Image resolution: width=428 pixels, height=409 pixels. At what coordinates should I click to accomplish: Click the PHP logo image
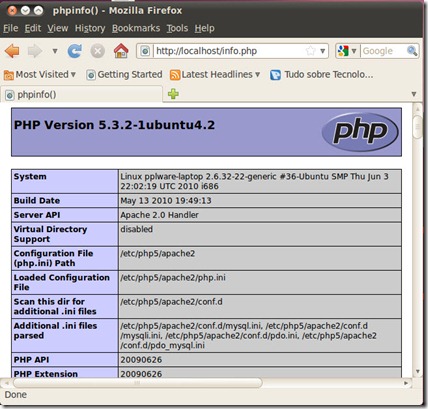pyautogui.click(x=360, y=132)
